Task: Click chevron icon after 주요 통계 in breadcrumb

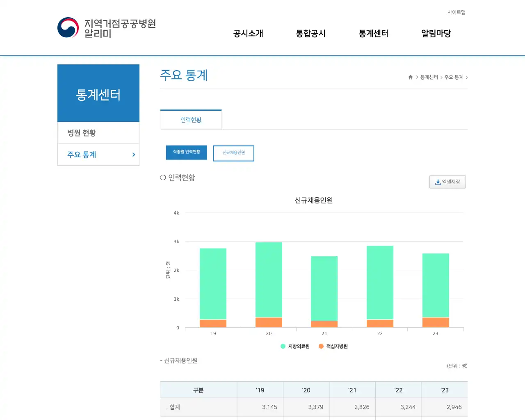Action: click(467, 77)
